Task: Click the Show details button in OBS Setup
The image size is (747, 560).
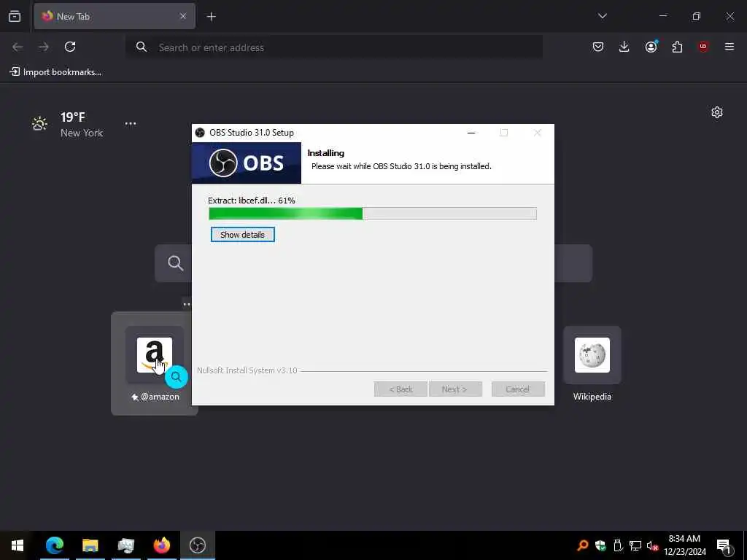Action: (242, 235)
